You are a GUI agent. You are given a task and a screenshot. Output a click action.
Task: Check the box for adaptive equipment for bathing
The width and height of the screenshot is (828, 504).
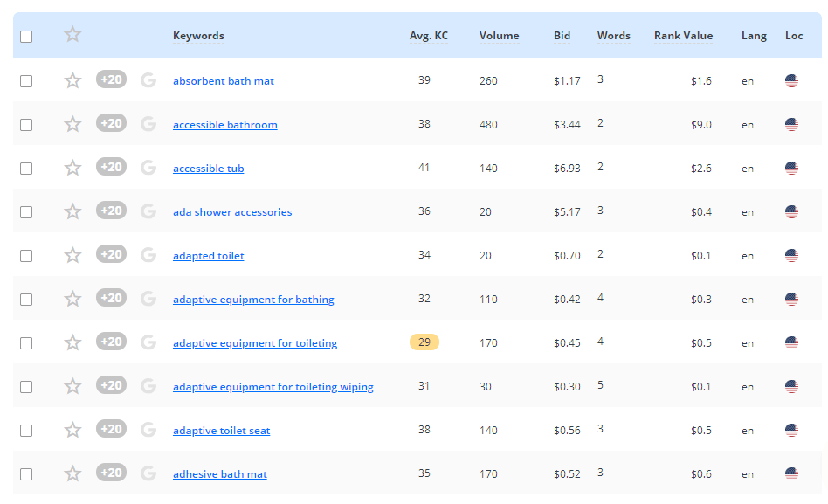pos(26,300)
